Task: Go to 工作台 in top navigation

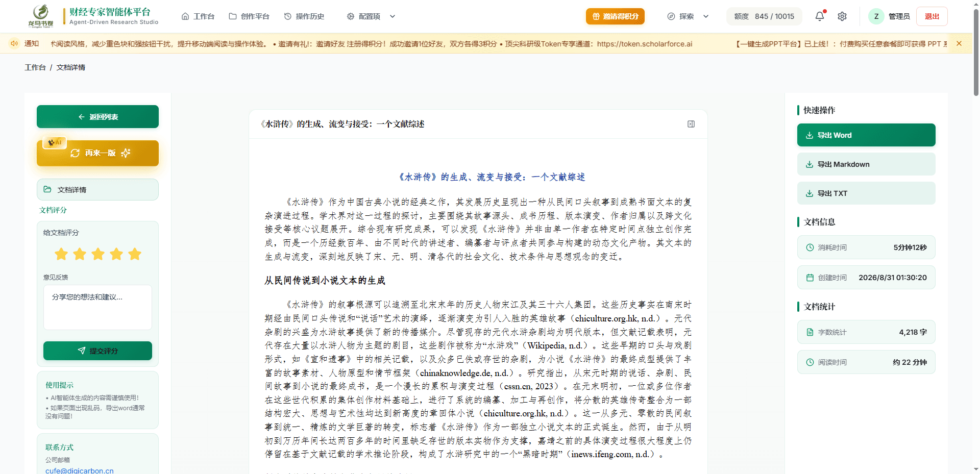Action: 198,16
